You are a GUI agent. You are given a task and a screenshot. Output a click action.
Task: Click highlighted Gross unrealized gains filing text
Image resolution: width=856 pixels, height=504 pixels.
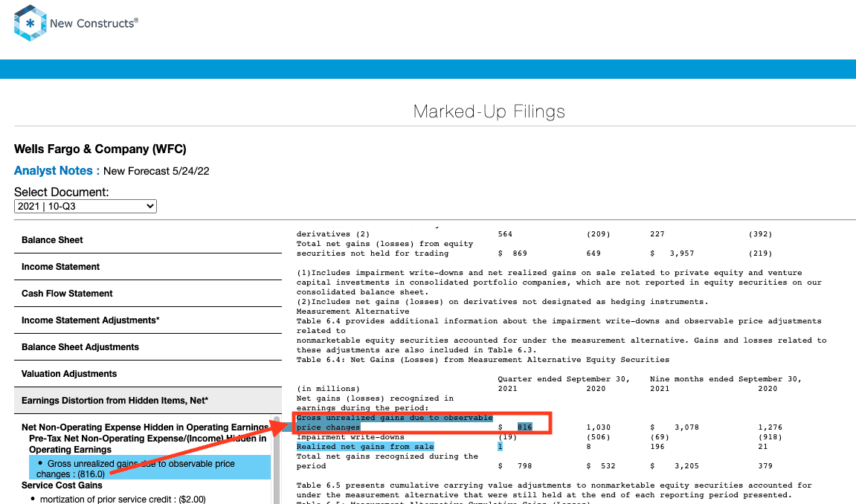(394, 422)
